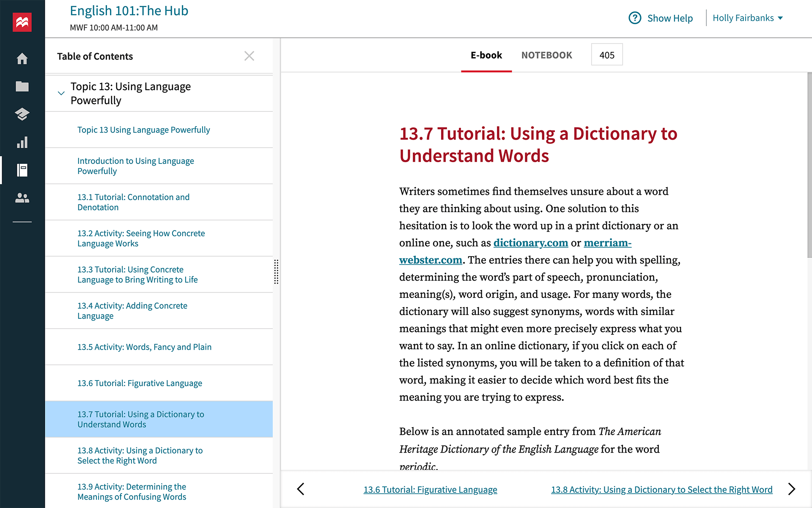The height and width of the screenshot is (508, 812).
Task: Click English 101:The Hub course title
Action: click(129, 11)
